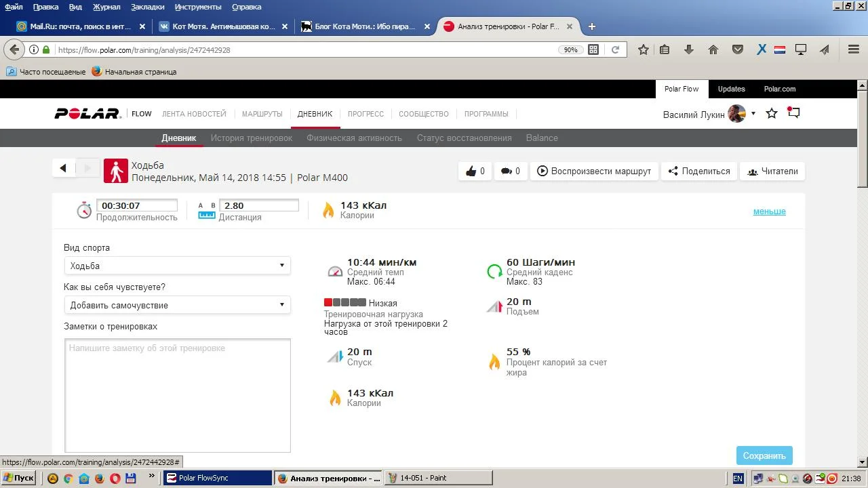Expand the Вид спорта dropdown
This screenshot has height=488, width=868.
[178, 266]
